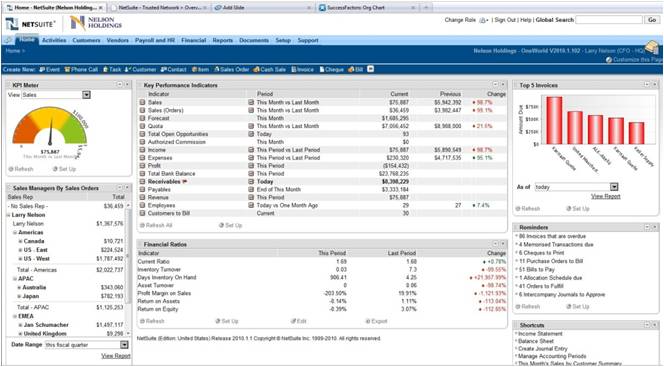This screenshot has height=367, width=664.
Task: Create a new Cheque
Action: point(332,69)
